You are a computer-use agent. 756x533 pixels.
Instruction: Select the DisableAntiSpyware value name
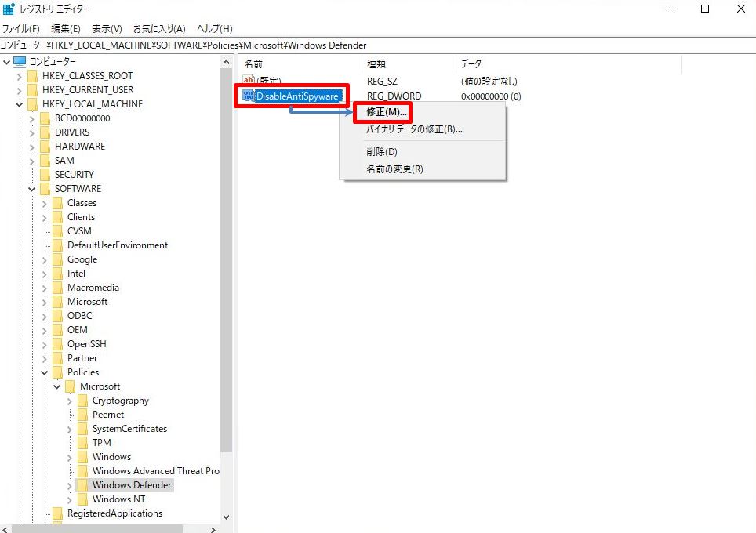[x=297, y=96]
